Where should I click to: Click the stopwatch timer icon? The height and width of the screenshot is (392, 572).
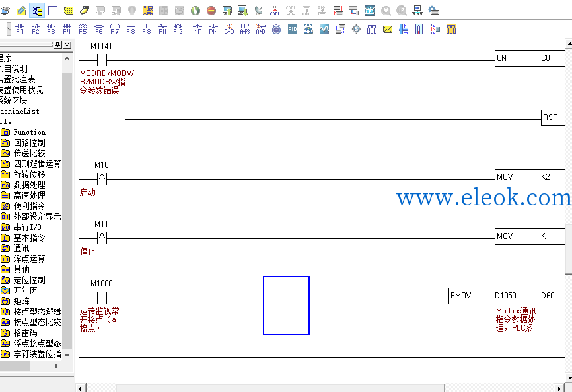[277, 29]
